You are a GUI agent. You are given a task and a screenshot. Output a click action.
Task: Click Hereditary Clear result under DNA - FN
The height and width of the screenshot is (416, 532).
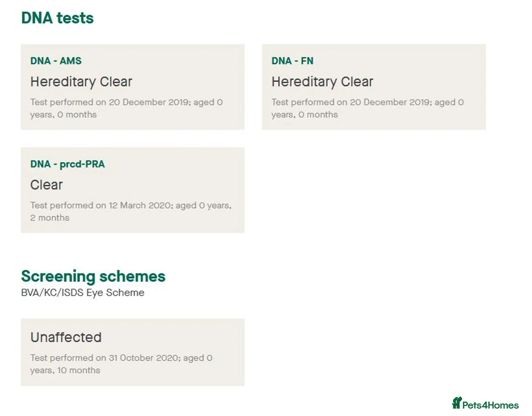pos(322,82)
